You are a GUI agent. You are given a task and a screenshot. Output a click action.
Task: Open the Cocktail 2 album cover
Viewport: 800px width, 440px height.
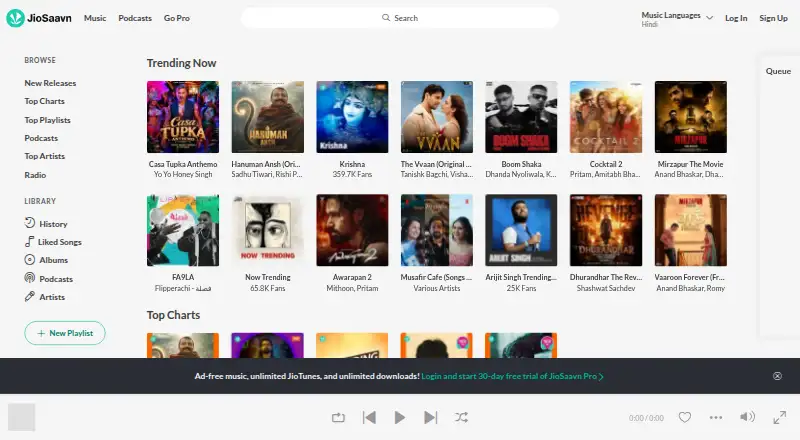click(x=606, y=117)
